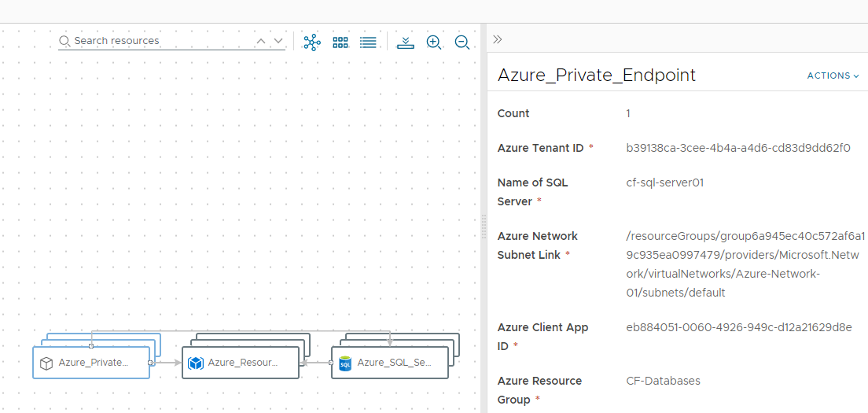The height and width of the screenshot is (413, 868).
Task: Click the cube icon in Azure_Private node
Action: coord(46,363)
